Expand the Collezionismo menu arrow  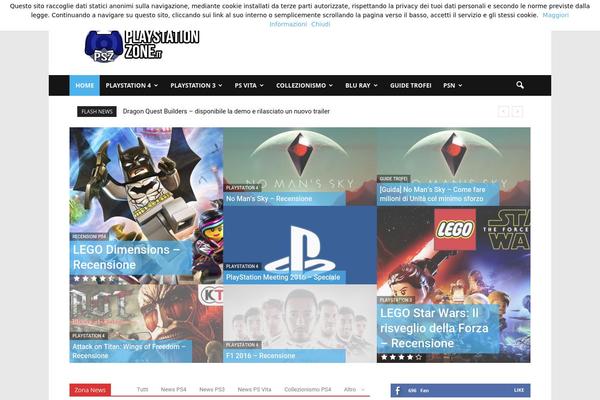click(x=331, y=85)
